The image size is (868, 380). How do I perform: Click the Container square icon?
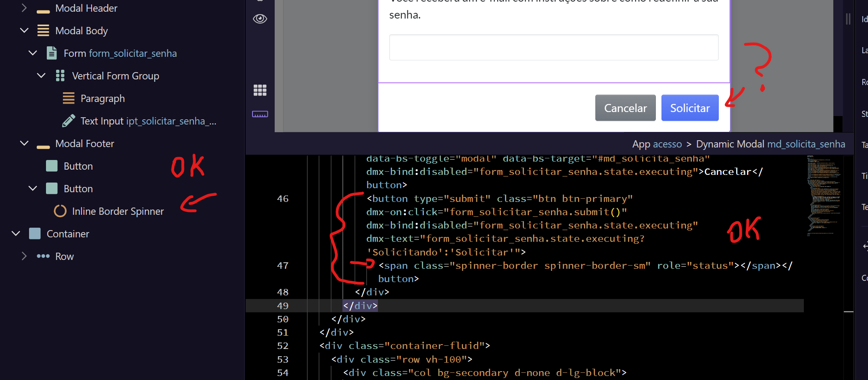35,234
